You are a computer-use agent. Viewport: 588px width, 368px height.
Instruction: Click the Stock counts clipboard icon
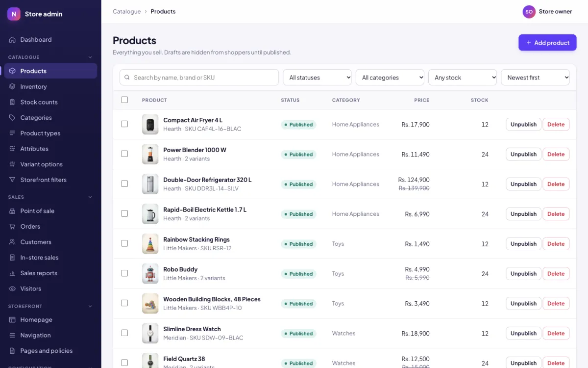pos(12,102)
